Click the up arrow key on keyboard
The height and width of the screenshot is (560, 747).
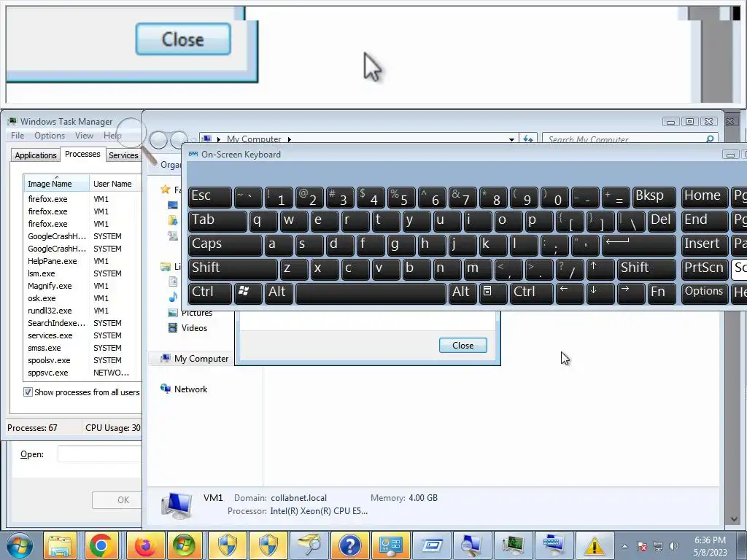coord(600,268)
